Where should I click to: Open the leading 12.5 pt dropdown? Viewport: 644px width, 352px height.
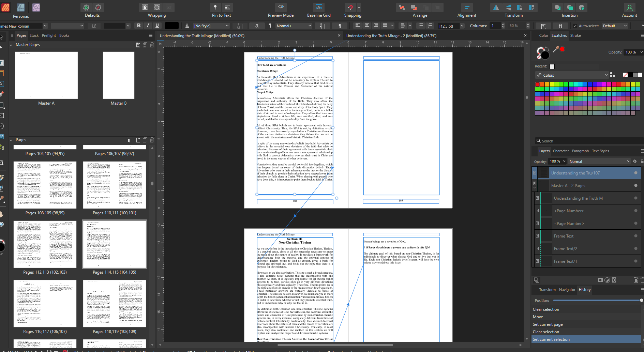coord(462,26)
